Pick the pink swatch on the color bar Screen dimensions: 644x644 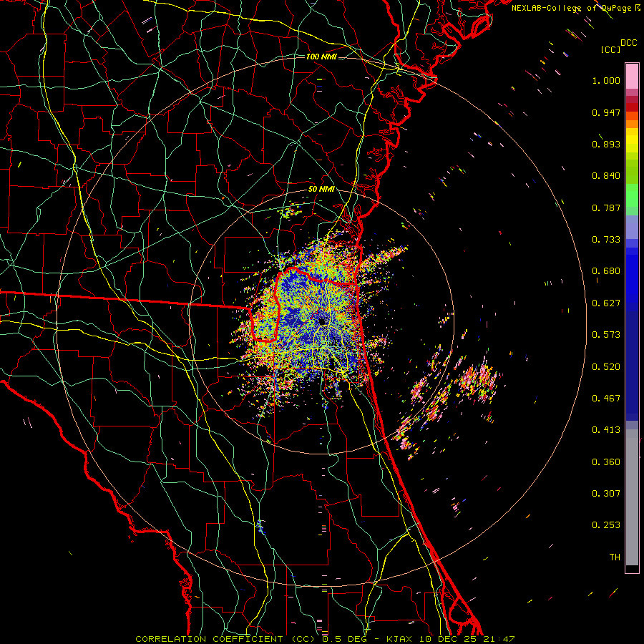tap(632, 76)
